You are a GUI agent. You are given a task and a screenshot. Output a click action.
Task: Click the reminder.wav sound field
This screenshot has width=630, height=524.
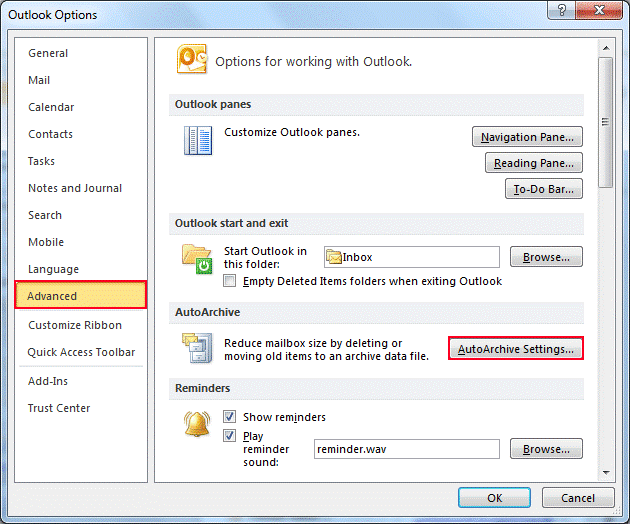pyautogui.click(x=407, y=449)
